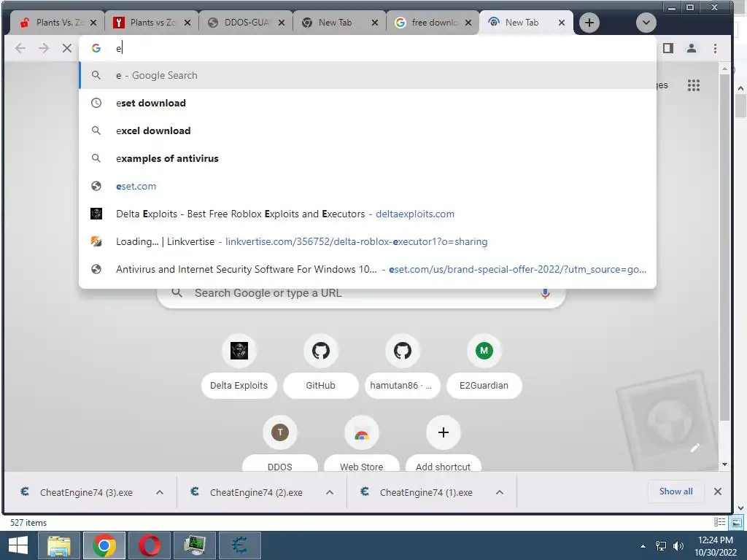Click the system monitor taskbar icon
This screenshot has height=560, width=747.
194,545
